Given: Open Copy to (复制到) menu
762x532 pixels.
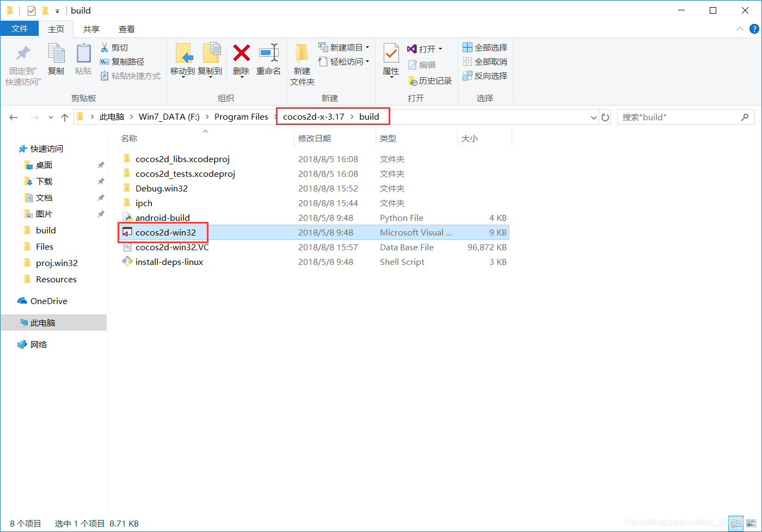Looking at the screenshot, I should [210, 60].
